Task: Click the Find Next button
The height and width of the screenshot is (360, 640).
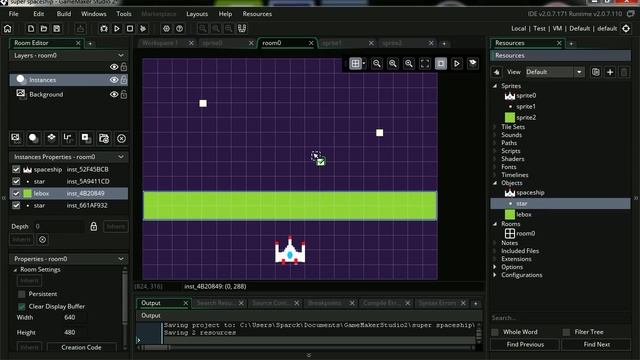Action: pos(596,344)
